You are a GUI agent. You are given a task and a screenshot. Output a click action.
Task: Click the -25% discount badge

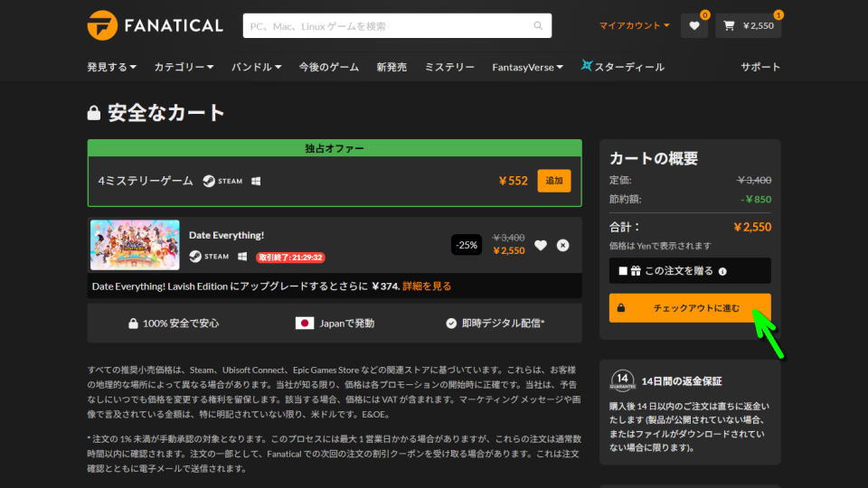[467, 245]
